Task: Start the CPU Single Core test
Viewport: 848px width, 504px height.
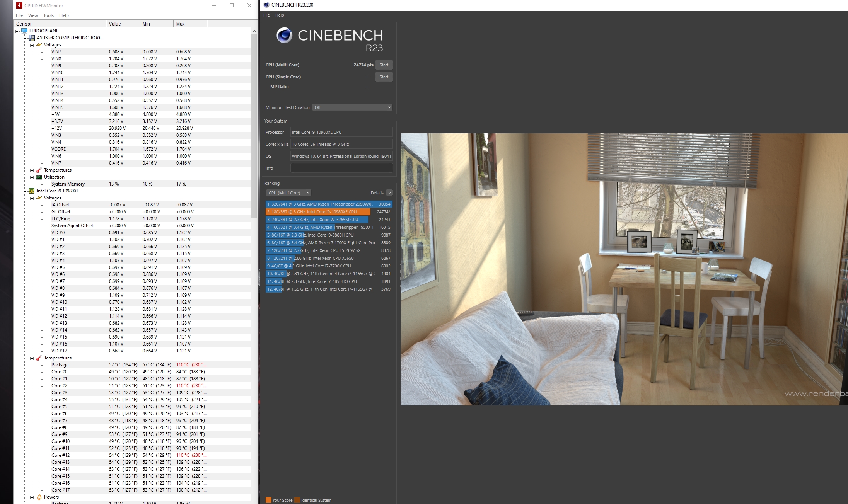Action: pyautogui.click(x=384, y=77)
